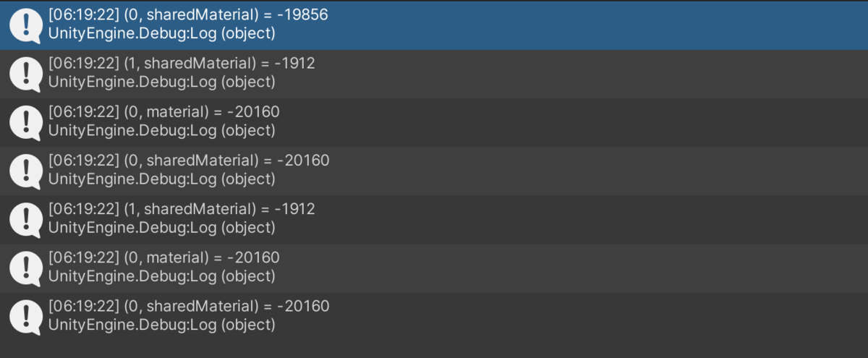
Task: Select the second (0, material) = -20160 message
Action: (x=434, y=268)
